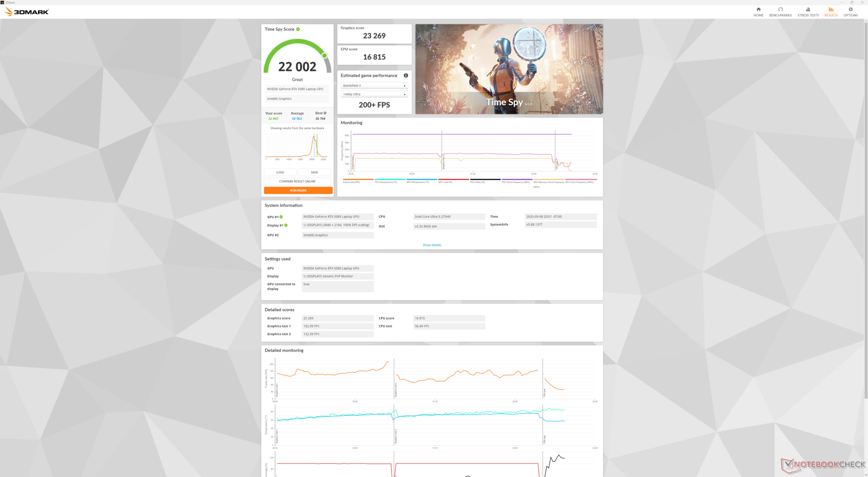Click the orange RUN AGAIN button
The width and height of the screenshot is (868, 477).
[298, 191]
